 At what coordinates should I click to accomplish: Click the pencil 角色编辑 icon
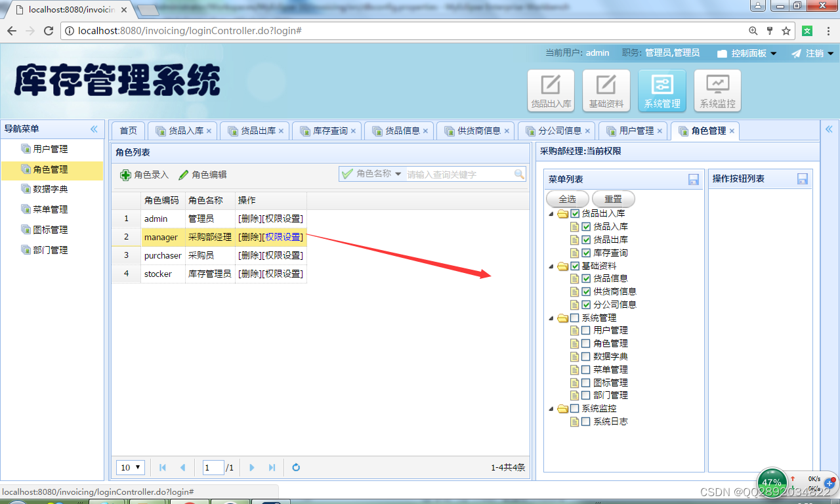pos(184,175)
